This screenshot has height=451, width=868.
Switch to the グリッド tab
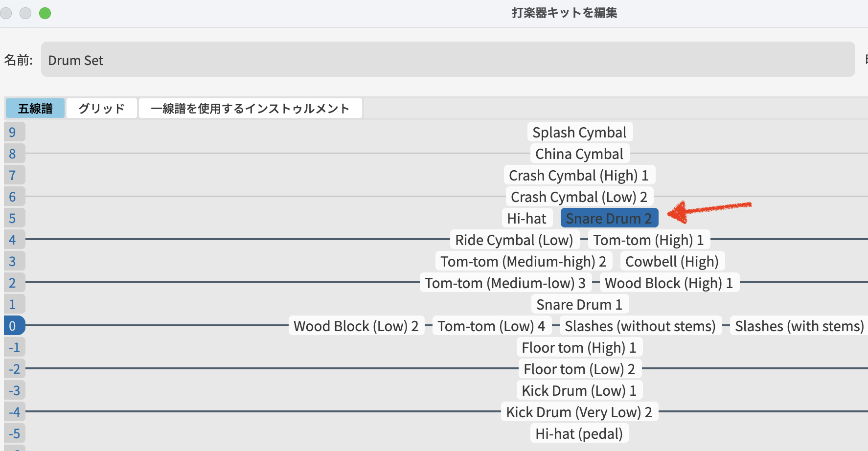(x=102, y=108)
